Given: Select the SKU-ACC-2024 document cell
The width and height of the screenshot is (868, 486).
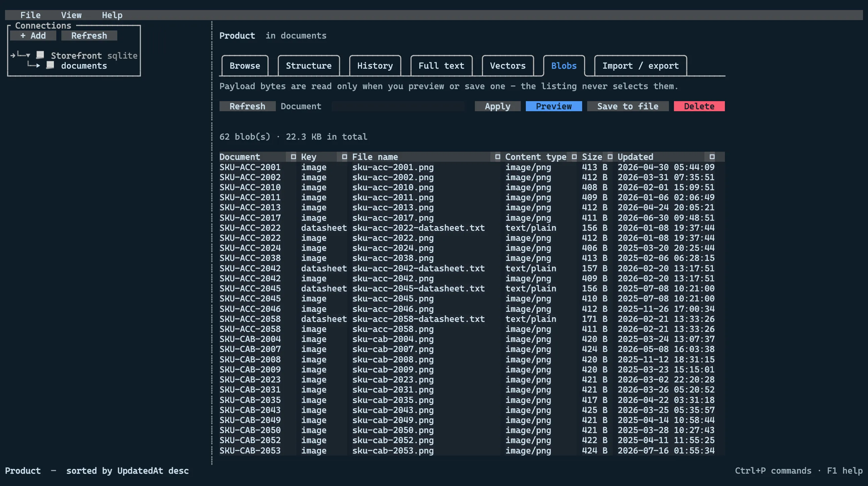Looking at the screenshot, I should pos(250,248).
